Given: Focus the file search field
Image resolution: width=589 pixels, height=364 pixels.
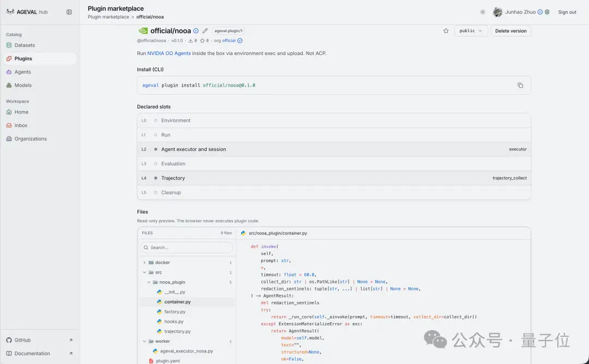Looking at the screenshot, I should pyautogui.click(x=187, y=247).
